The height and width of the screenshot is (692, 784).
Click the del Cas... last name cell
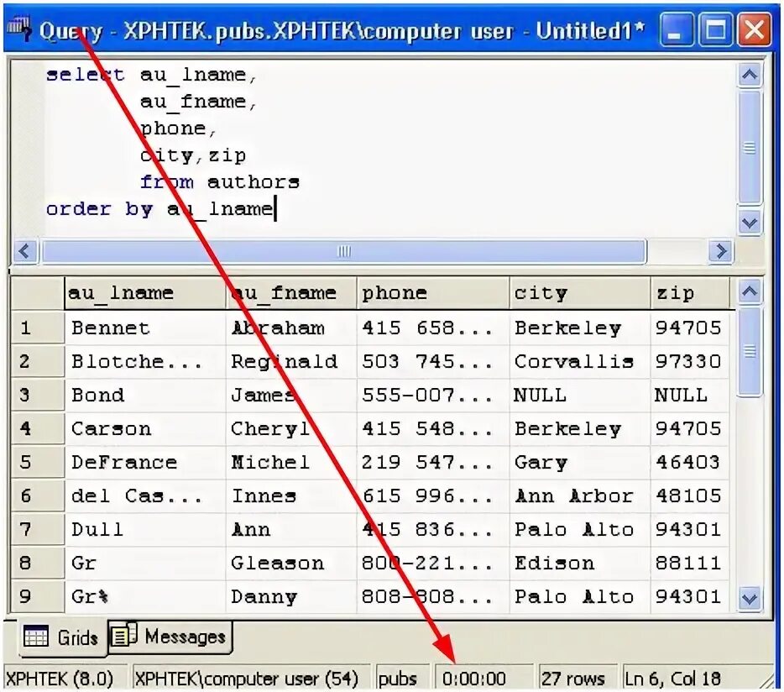tap(145, 495)
